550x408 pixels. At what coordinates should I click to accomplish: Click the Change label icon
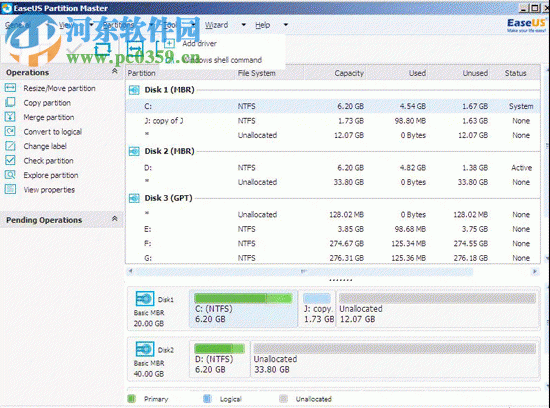10,146
